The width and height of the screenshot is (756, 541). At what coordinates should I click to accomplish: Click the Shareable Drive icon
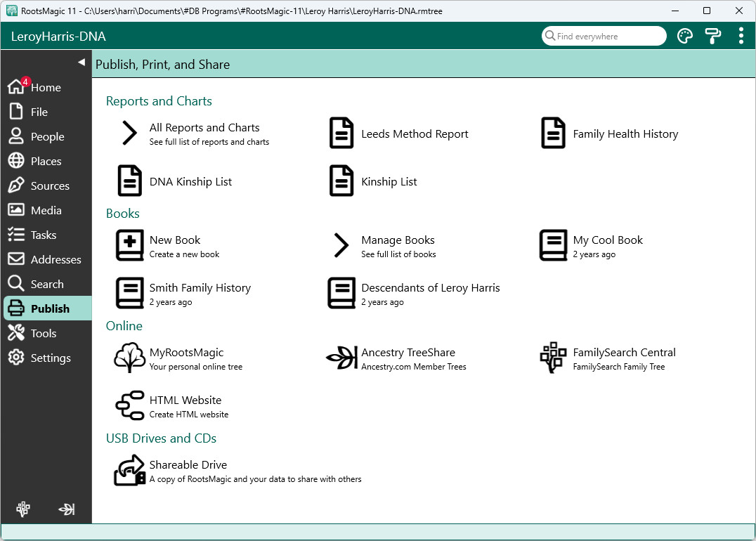pos(130,470)
